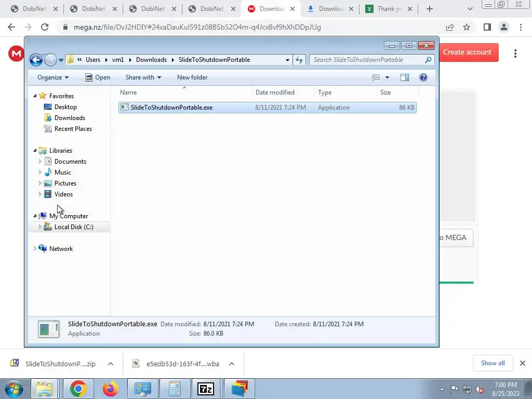Sort files by the Type column
Image resolution: width=532 pixels, height=399 pixels.
(x=345, y=92)
